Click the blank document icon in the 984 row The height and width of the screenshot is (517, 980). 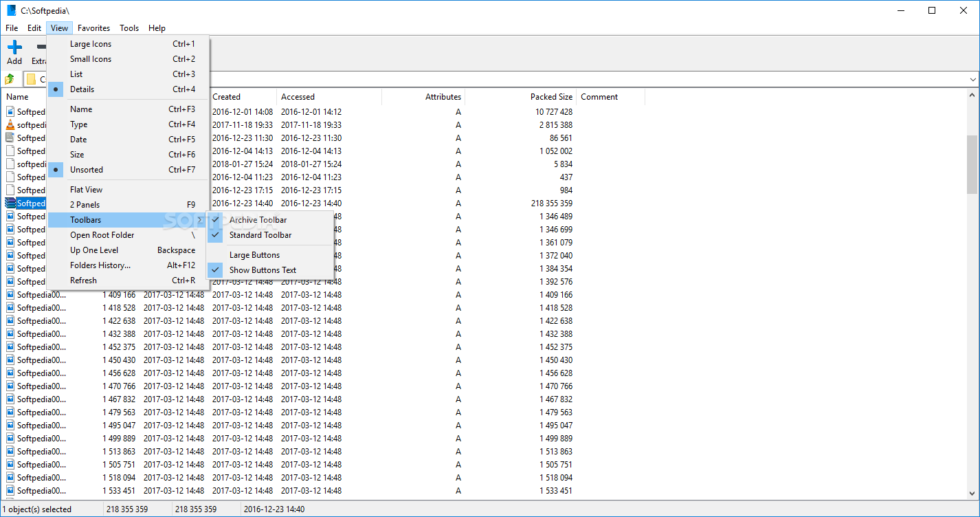tap(10, 190)
